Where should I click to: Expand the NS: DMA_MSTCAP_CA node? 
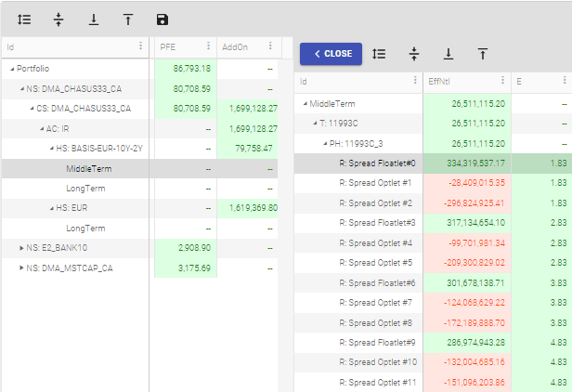click(x=21, y=268)
